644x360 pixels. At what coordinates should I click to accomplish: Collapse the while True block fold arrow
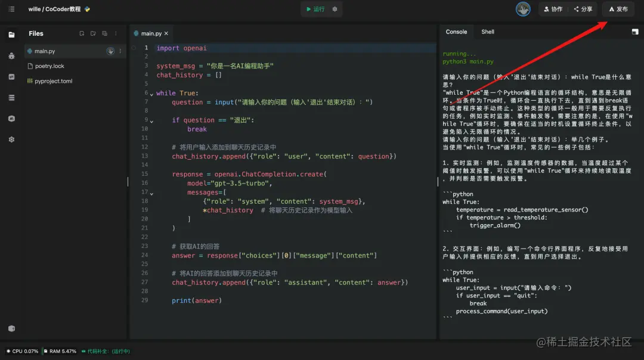pos(151,94)
